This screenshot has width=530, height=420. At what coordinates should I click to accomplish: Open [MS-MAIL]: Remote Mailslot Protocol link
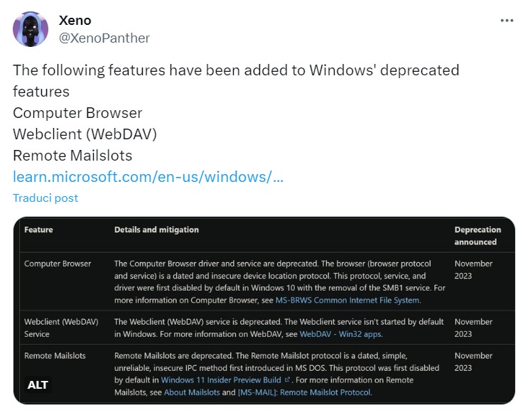[304, 392]
